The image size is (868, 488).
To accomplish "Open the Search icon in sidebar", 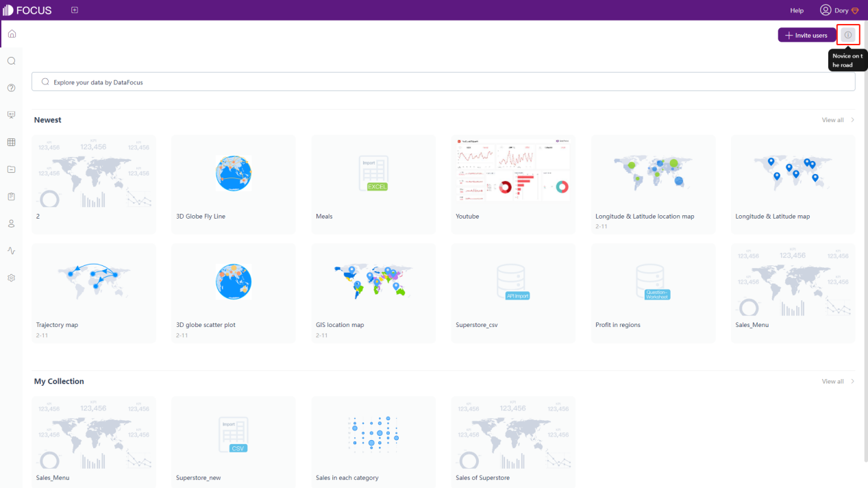I will 11,60.
